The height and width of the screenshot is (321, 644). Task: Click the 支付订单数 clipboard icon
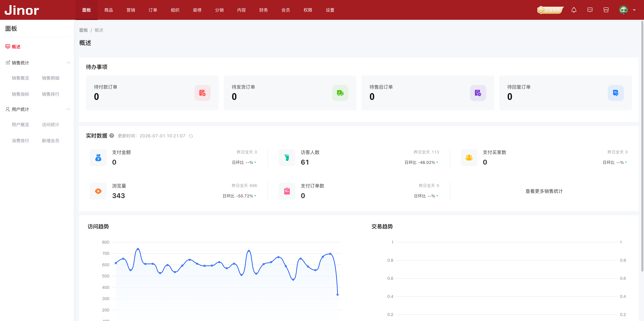pos(287,191)
